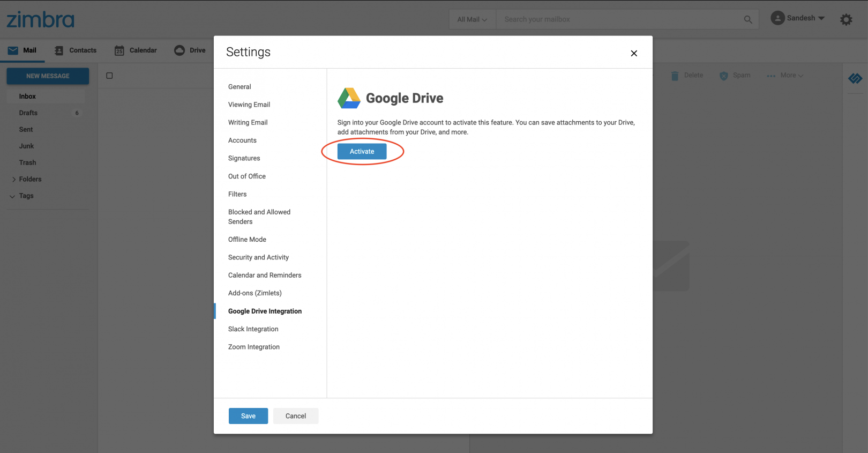868x453 pixels.
Task: Select Zoom Integration
Action: coord(254,347)
